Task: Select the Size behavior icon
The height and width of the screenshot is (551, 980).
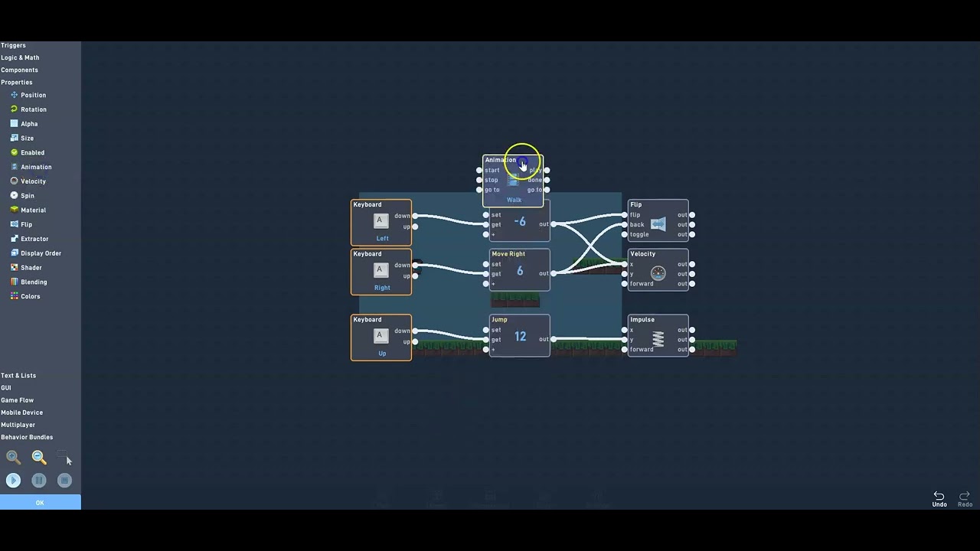Action: coord(14,138)
